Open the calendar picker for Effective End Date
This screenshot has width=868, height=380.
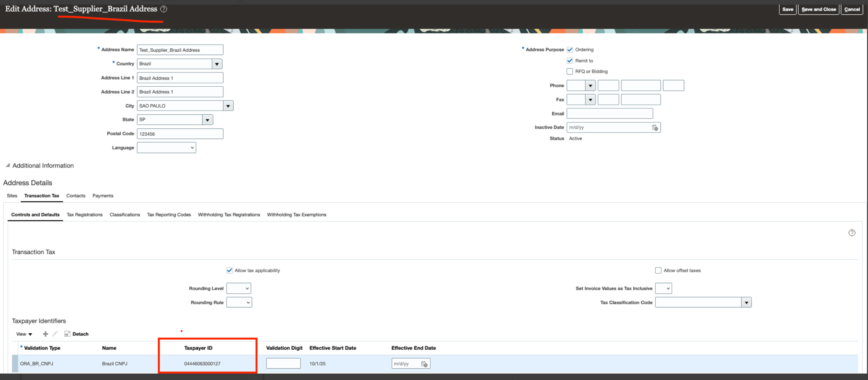[x=425, y=363]
